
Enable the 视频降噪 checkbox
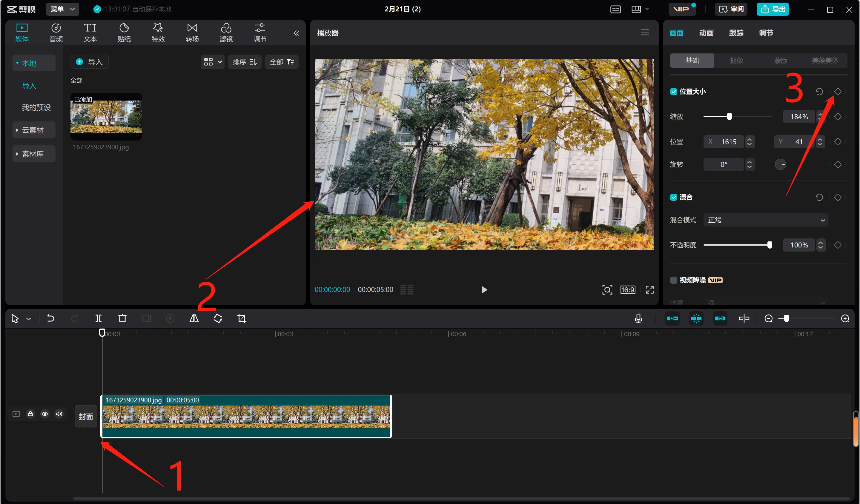[x=673, y=280]
